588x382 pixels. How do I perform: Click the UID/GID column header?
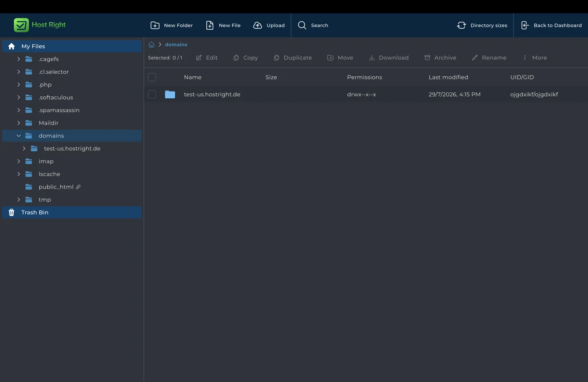point(522,77)
